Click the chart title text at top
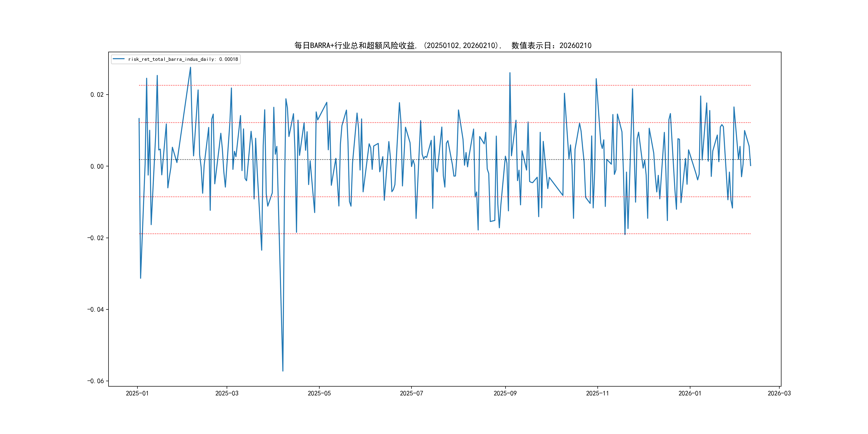Viewport: 868px width, 434px height. (x=442, y=46)
